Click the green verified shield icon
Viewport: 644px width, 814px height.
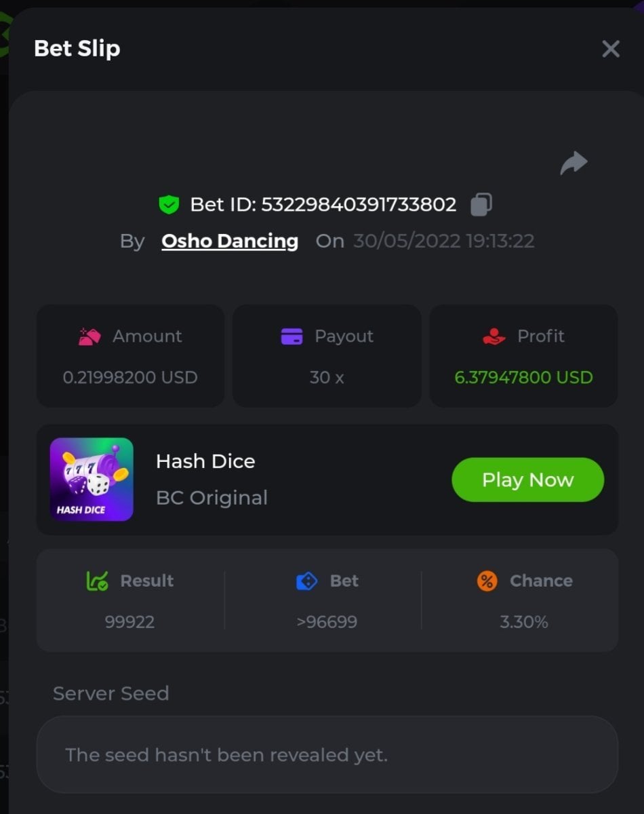(169, 204)
